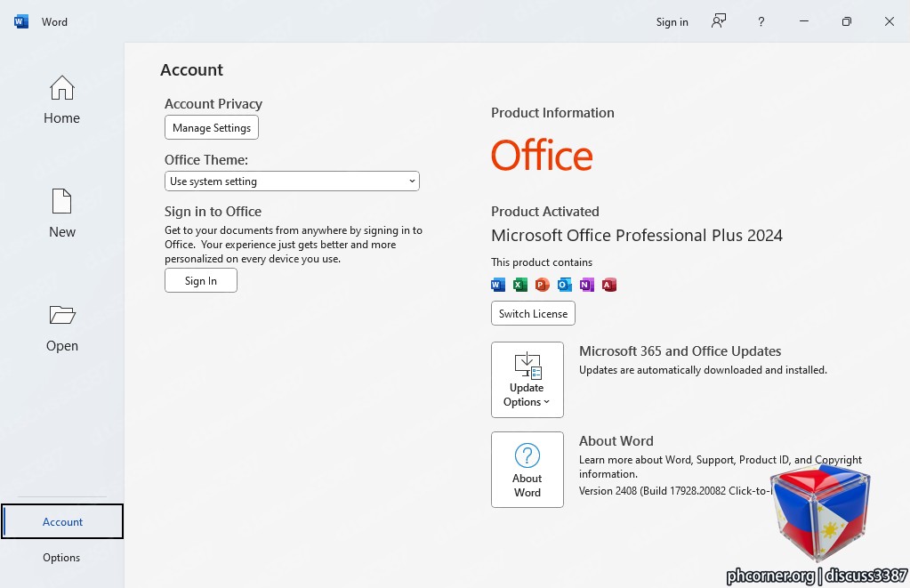Select New document in the sidebar
Screen dimensions: 910x588
point(61,213)
